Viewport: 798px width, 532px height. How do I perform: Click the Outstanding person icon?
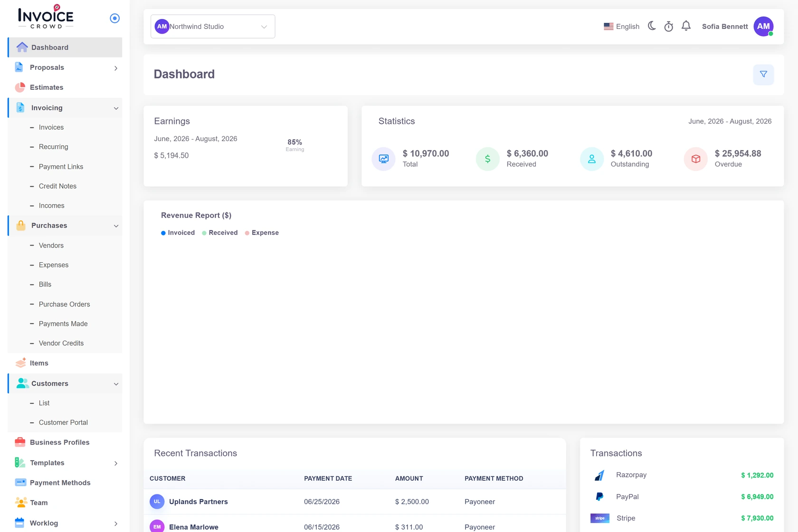coord(592,159)
